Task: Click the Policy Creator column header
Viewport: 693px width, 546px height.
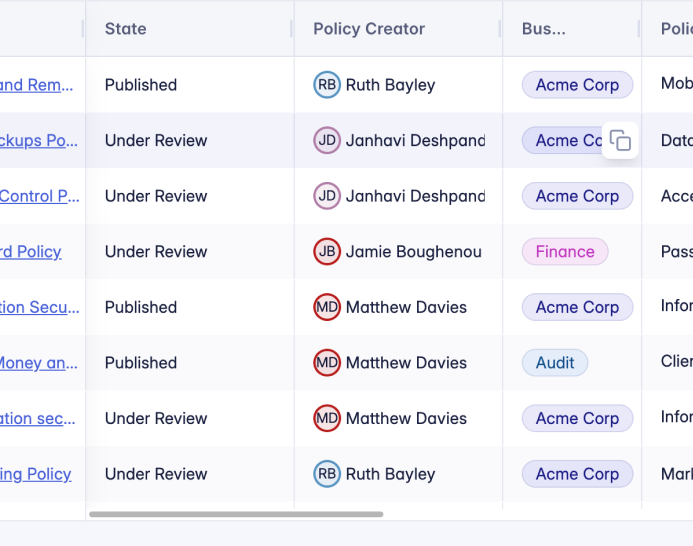Action: (369, 29)
